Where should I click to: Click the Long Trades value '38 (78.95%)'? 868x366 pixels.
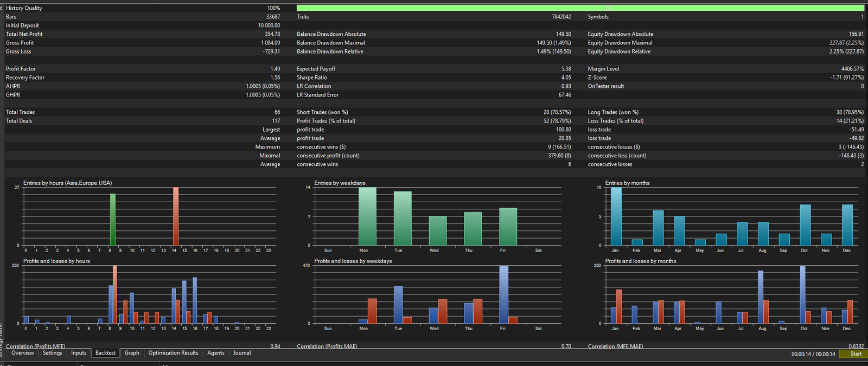pos(850,112)
